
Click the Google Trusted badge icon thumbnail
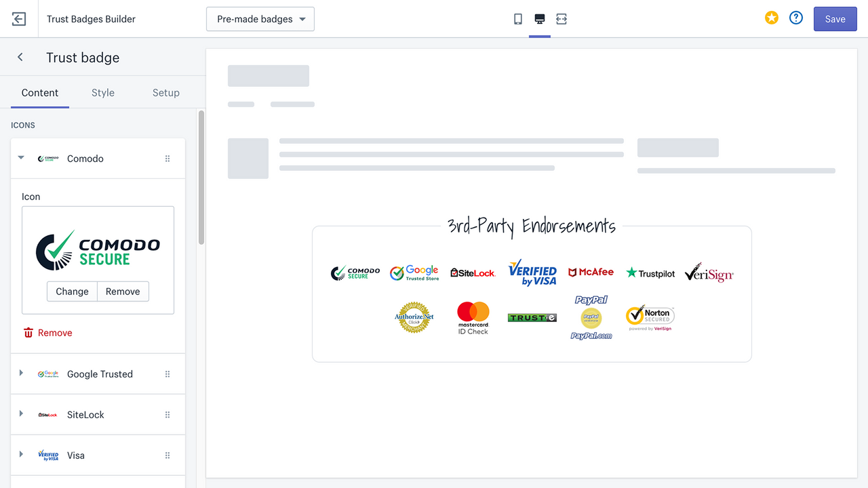[48, 373]
